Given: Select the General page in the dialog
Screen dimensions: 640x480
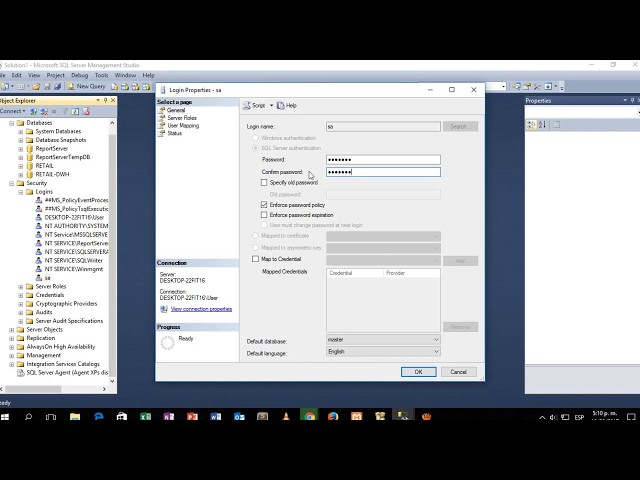Looking at the screenshot, I should click(176, 110).
